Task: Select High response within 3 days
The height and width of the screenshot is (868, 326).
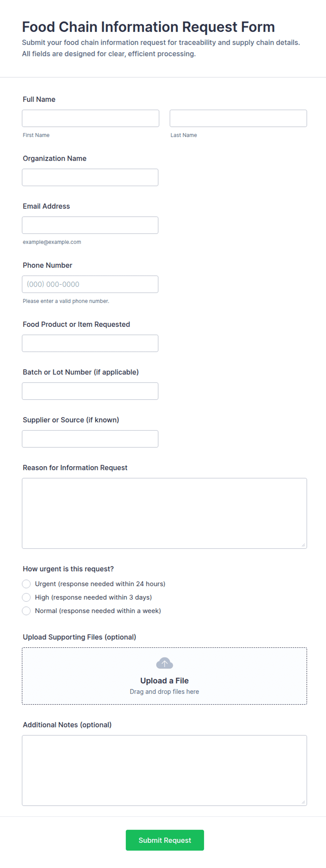Action: 26,597
